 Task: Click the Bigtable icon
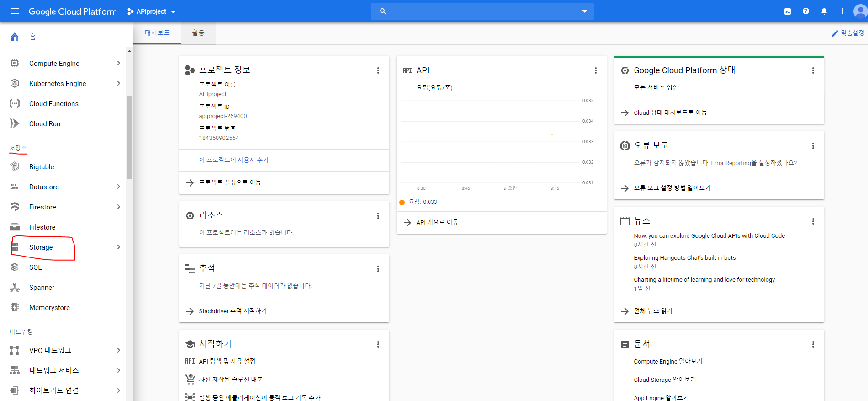(15, 166)
